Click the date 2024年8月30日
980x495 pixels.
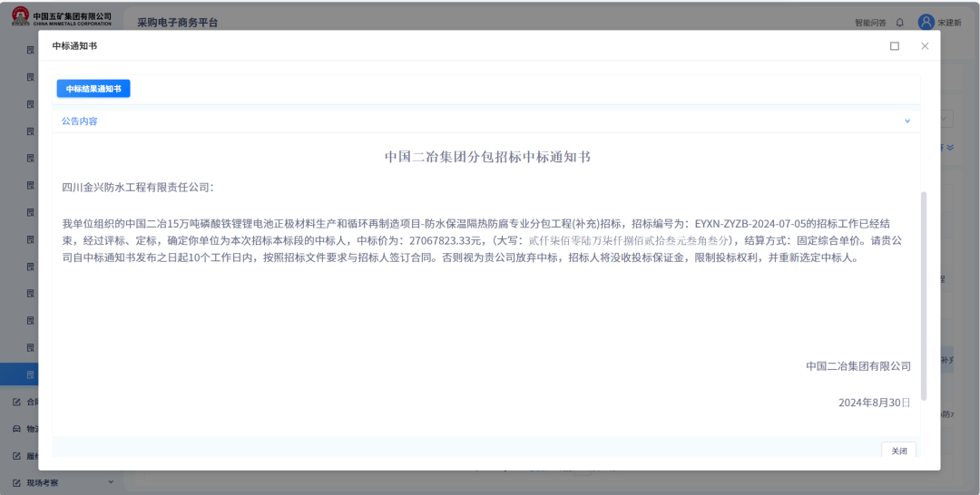(875, 403)
